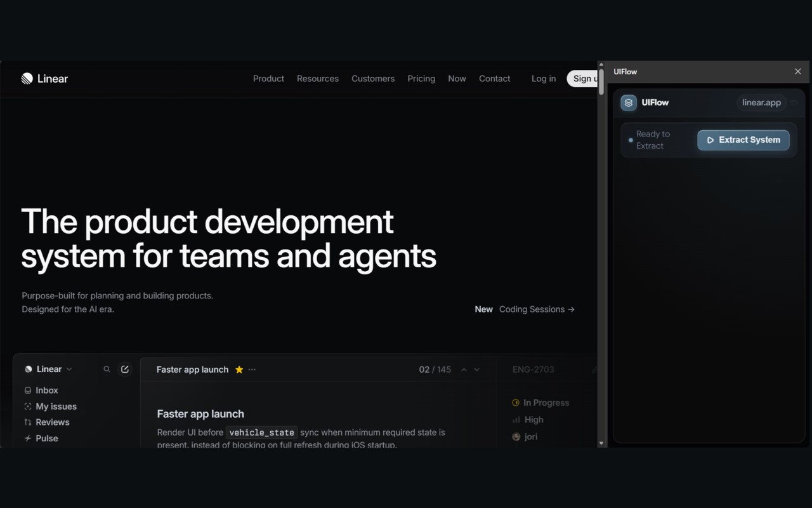Click the compose new issue icon

[125, 370]
